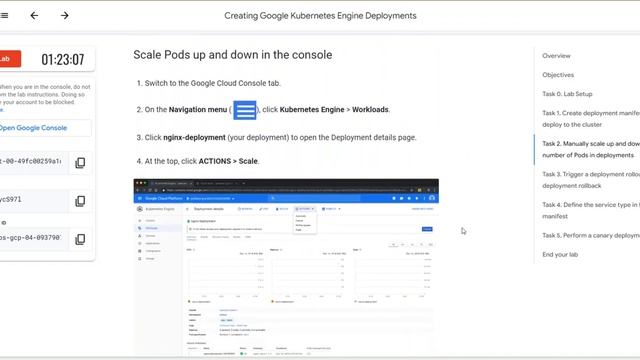Copy the project ID gcp-04-093790
Image resolution: width=640 pixels, height=360 pixels.
[x=80, y=239]
